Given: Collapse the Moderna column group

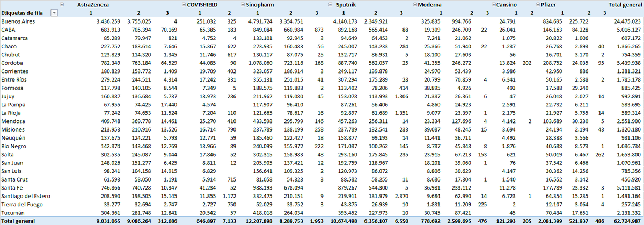Looking at the screenshot, I should [416, 4].
